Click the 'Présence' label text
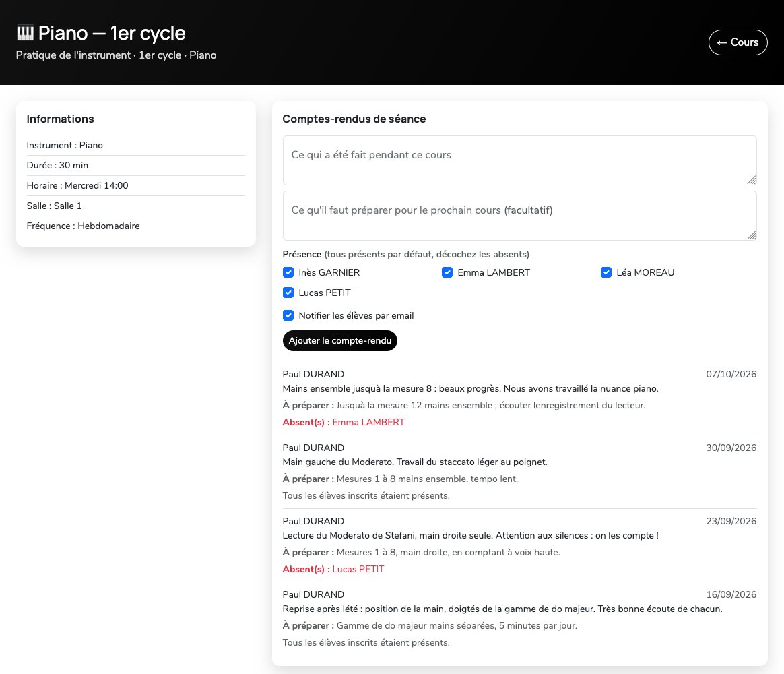Screen dimensions: 784x674 (302, 255)
